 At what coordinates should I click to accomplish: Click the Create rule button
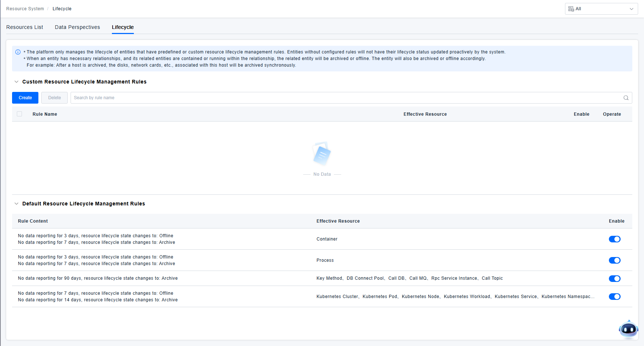25,98
